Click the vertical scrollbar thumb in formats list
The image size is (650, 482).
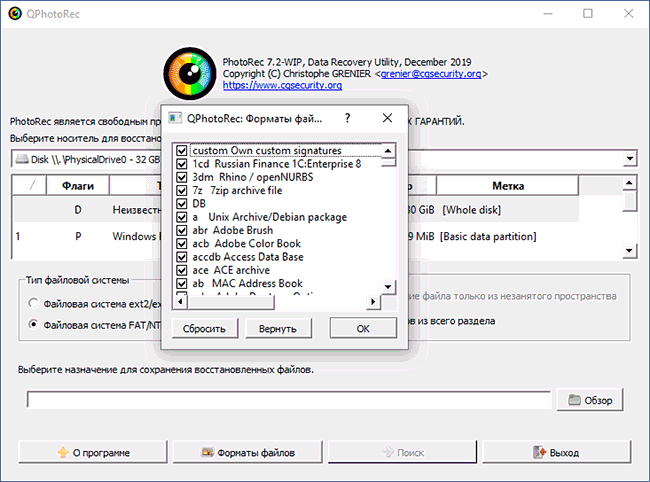(388, 162)
